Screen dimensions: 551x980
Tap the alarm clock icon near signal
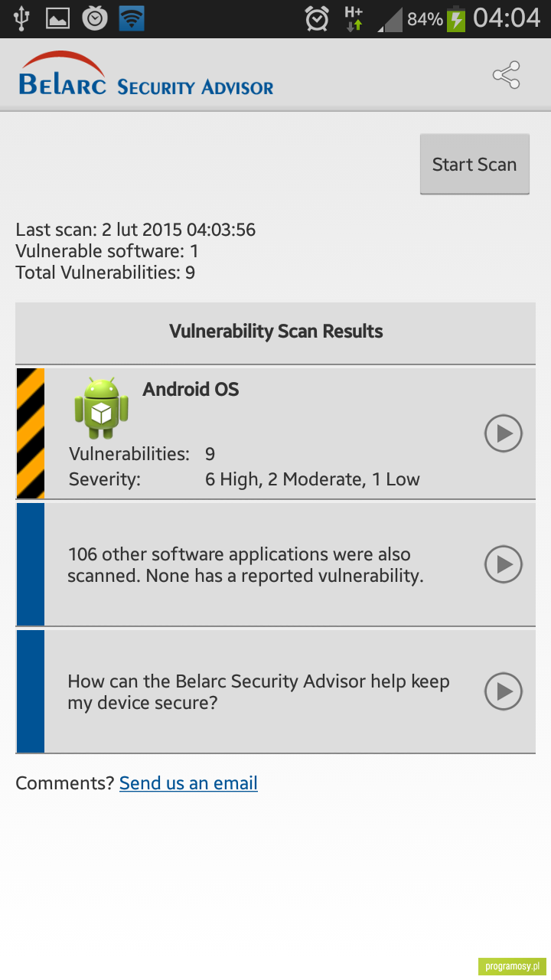coord(317,18)
